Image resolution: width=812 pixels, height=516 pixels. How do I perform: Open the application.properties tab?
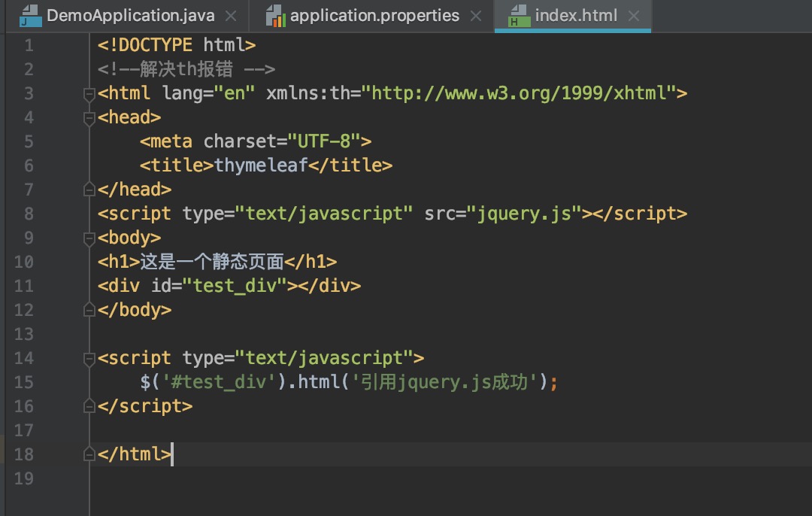(374, 16)
